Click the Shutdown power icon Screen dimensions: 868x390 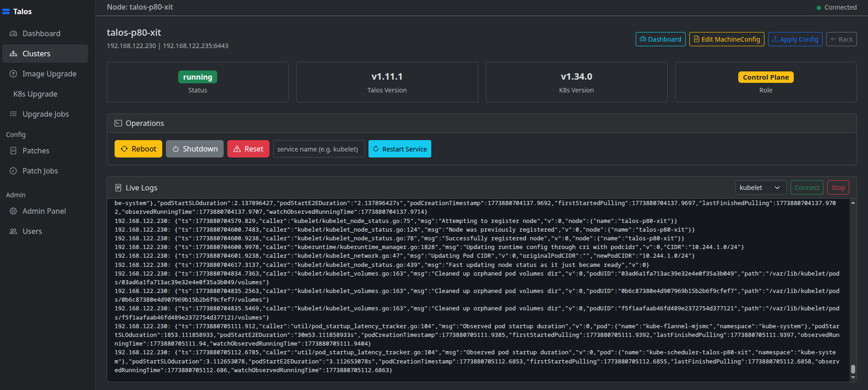(176, 149)
